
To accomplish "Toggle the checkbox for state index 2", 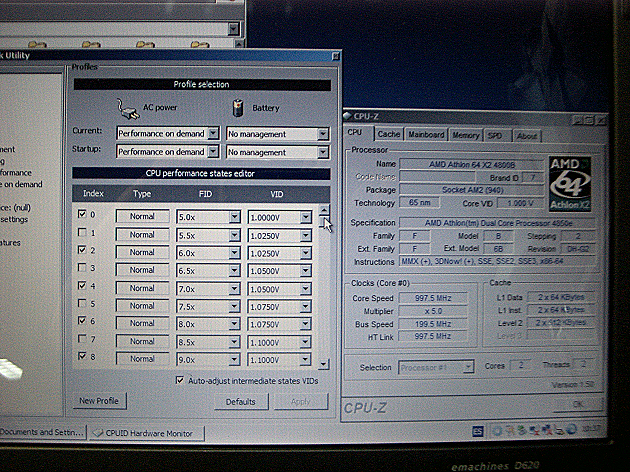I will click(82, 250).
